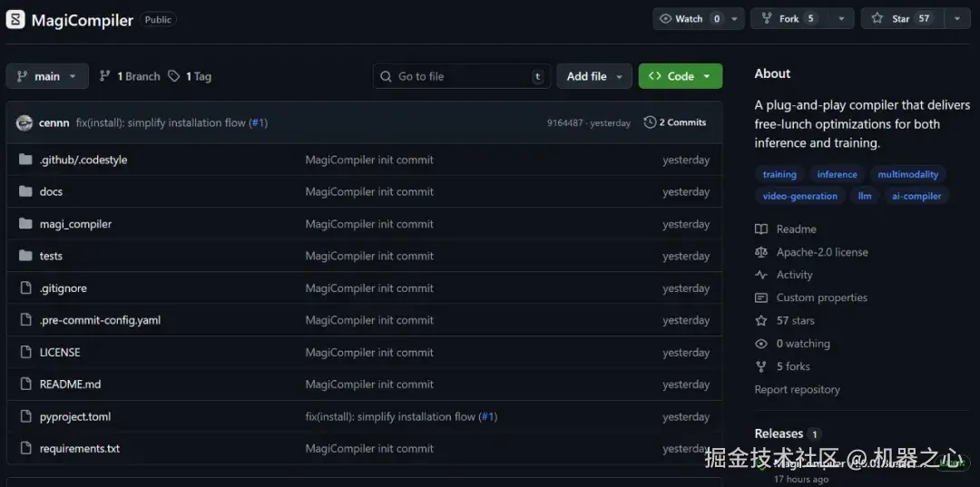The height and width of the screenshot is (487, 980).
Task: Expand the Fork options dropdown arrow
Action: [842, 19]
